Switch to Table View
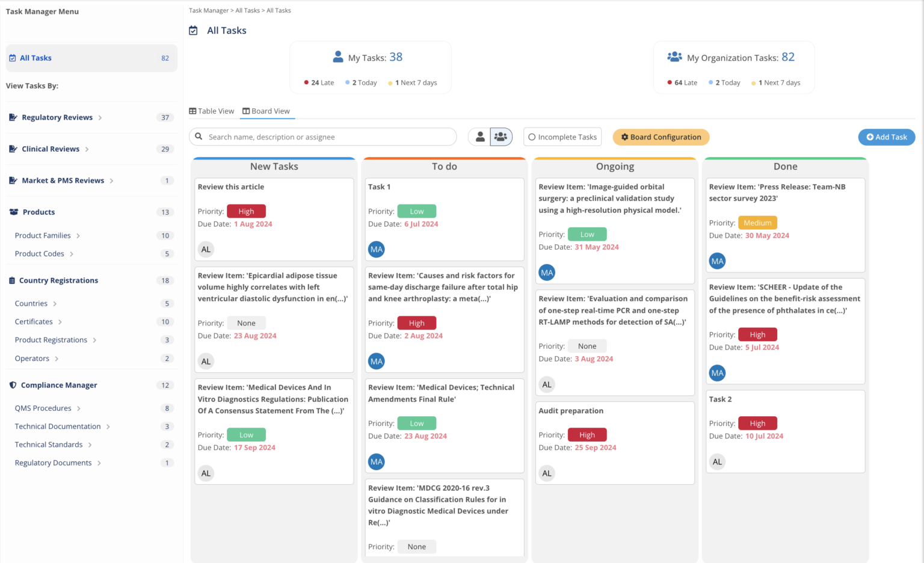 [212, 111]
